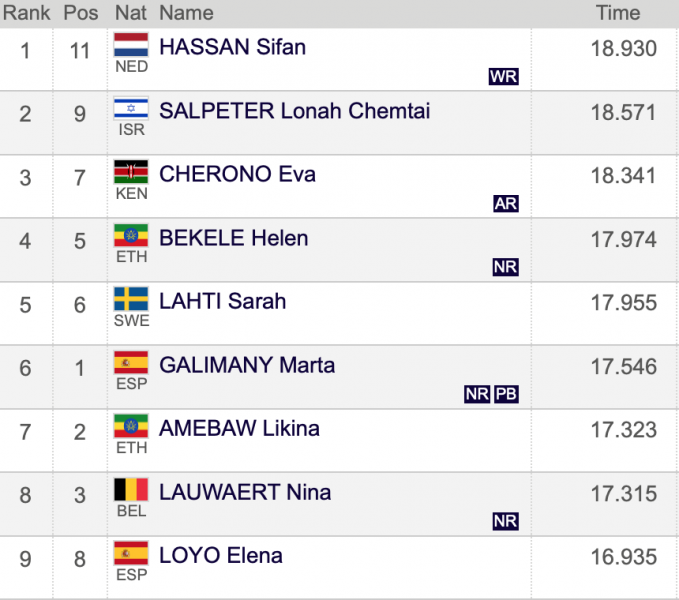Click Spain flag beside LOYO Elena
Image resolution: width=679 pixels, height=600 pixels.
(x=131, y=553)
